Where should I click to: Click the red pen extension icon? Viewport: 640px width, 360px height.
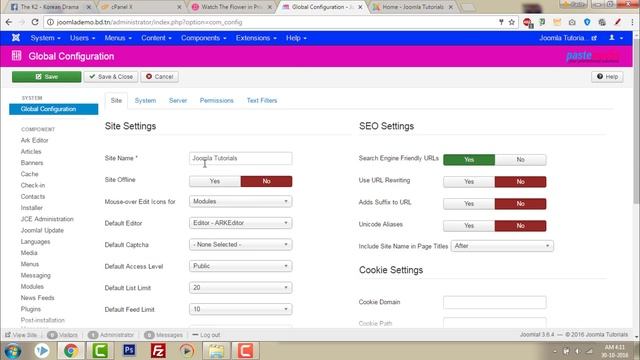[x=618, y=22]
